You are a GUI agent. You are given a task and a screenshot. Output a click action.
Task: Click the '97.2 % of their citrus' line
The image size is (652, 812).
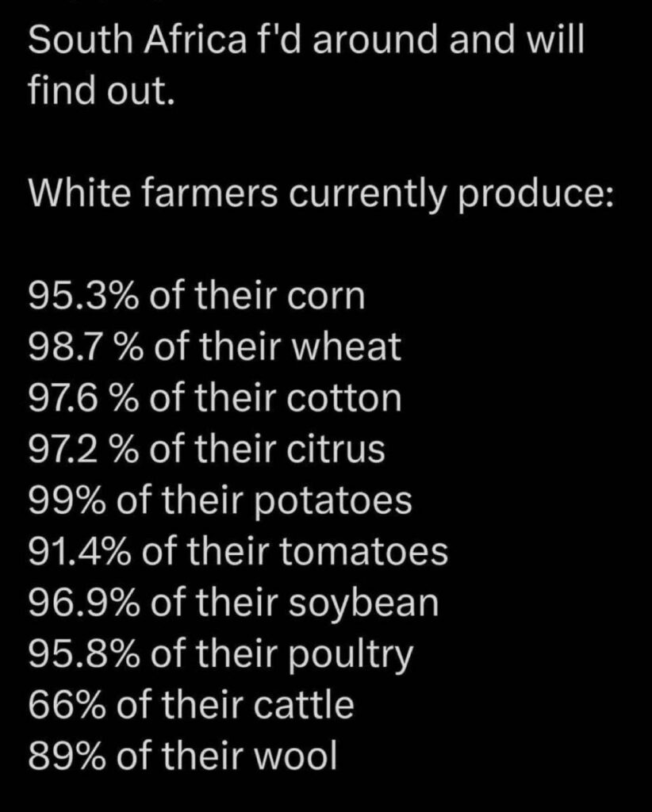[x=207, y=449]
